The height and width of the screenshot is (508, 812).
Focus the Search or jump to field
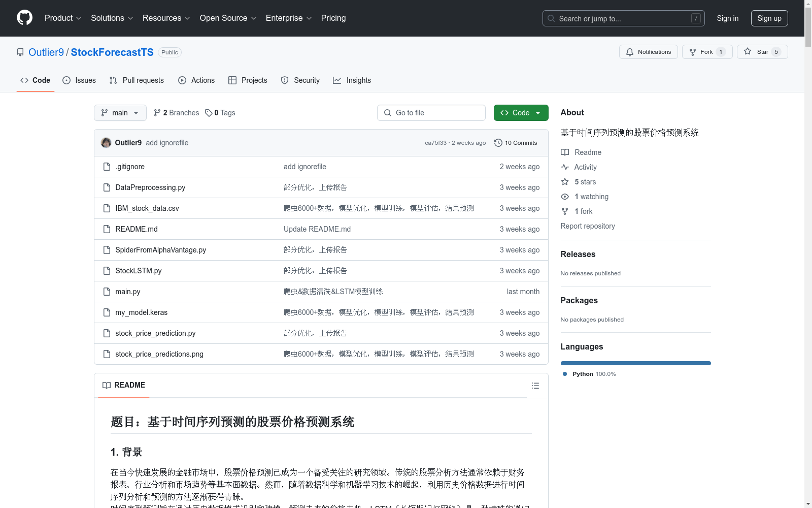(623, 18)
